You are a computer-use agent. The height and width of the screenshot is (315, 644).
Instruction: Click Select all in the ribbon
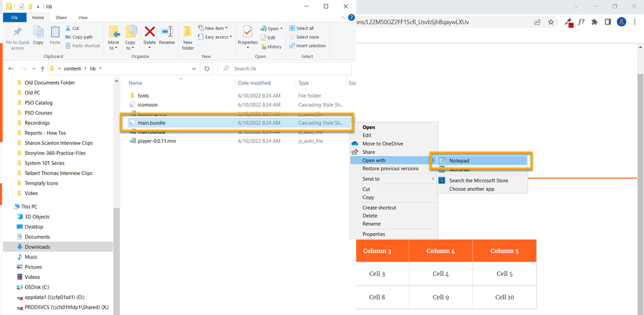pos(301,28)
